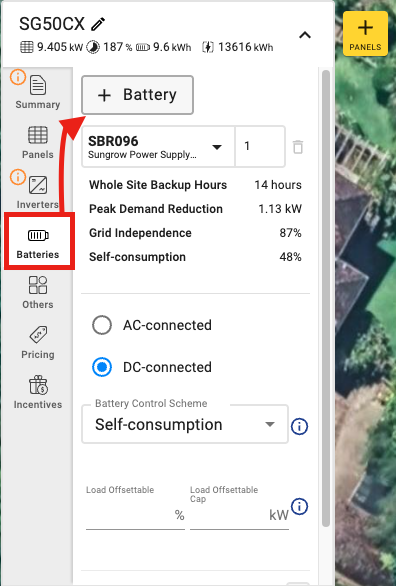Delete the SBR096 battery with trash icon
The image size is (396, 586).
tap(298, 147)
